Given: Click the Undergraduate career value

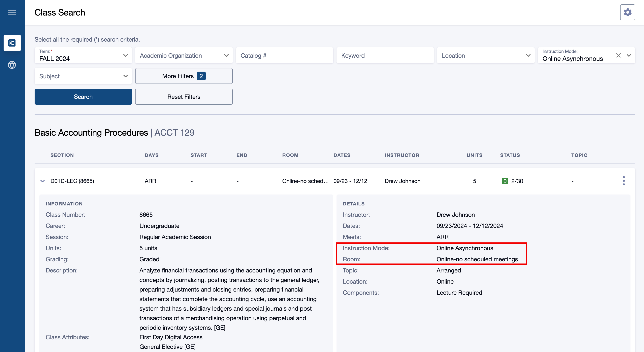Looking at the screenshot, I should (x=159, y=226).
